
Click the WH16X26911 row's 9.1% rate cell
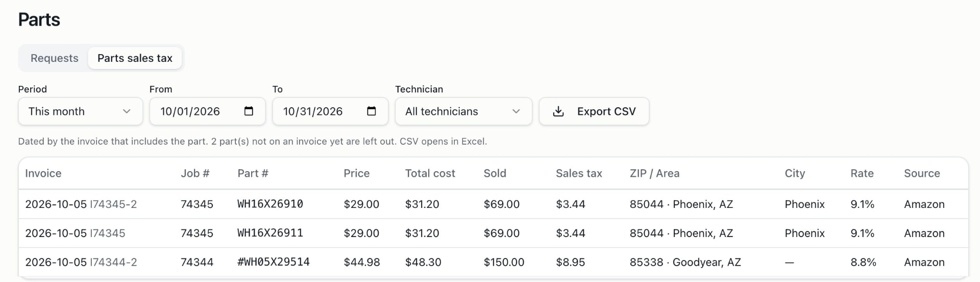[x=863, y=233]
